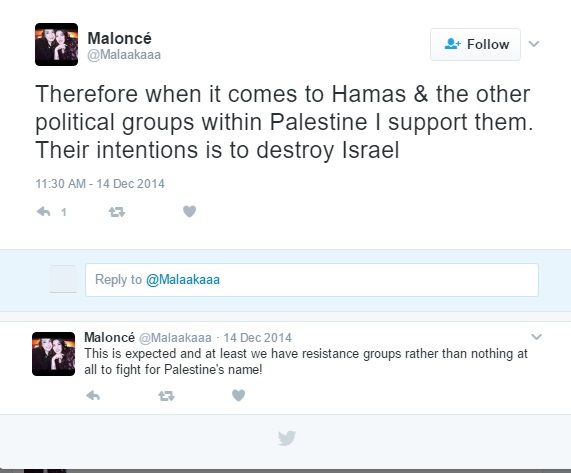Focus the Reply to @Malaakaaa field
Image resolution: width=571 pixels, height=473 pixels.
coord(312,280)
